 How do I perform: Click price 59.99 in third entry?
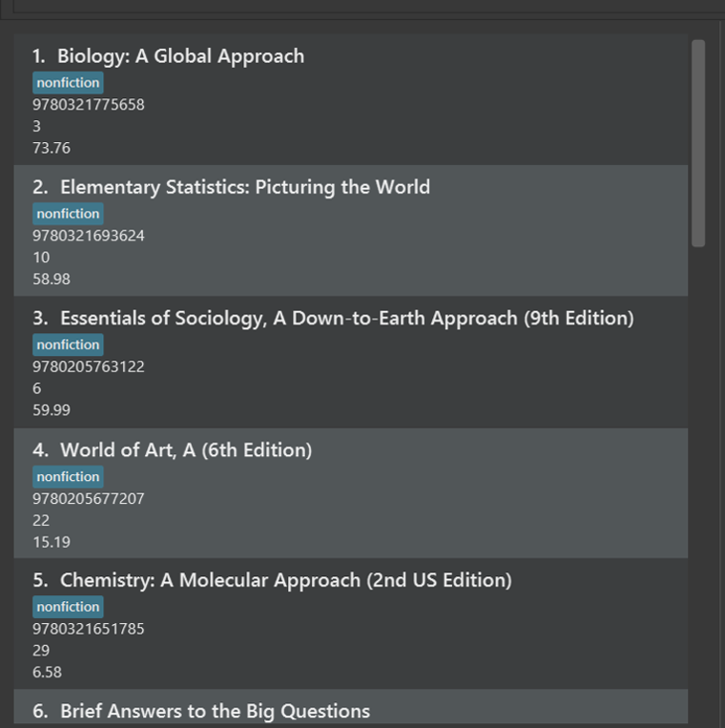click(x=52, y=410)
